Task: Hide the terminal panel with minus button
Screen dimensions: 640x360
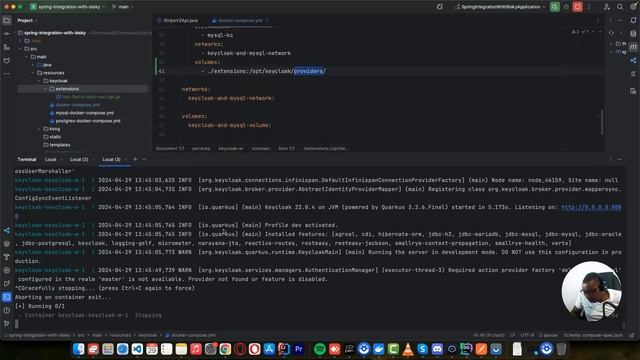Action: click(619, 159)
